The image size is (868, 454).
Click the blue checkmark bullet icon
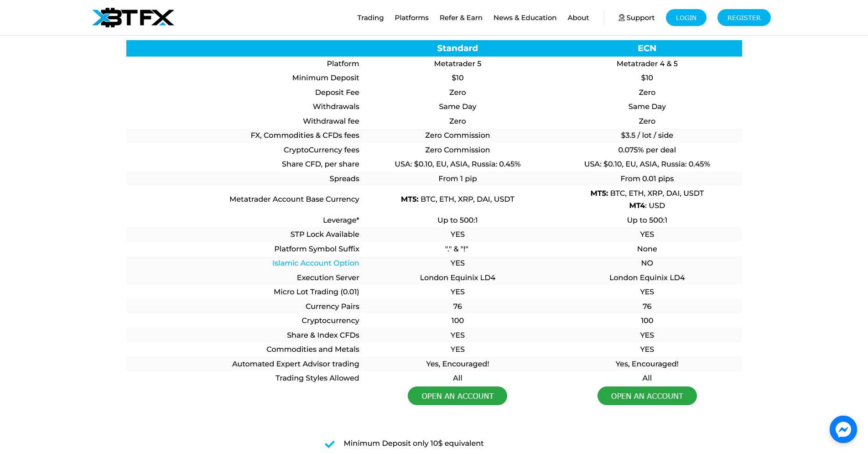tap(329, 444)
